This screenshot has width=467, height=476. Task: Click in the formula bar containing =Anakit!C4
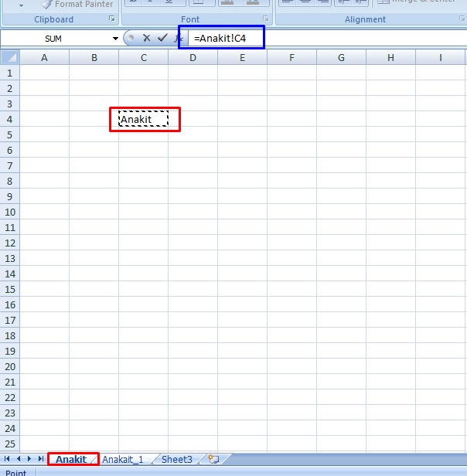tap(327, 39)
